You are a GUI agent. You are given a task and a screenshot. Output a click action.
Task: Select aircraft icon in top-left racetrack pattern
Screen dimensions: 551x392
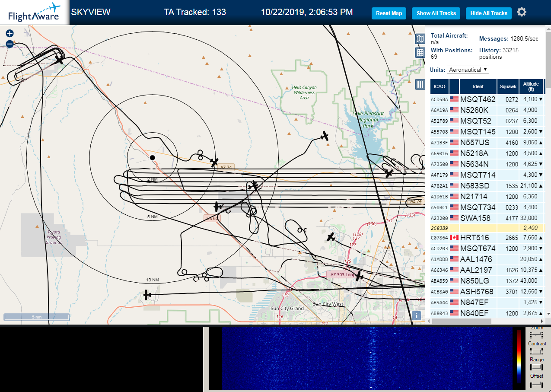tap(60, 60)
